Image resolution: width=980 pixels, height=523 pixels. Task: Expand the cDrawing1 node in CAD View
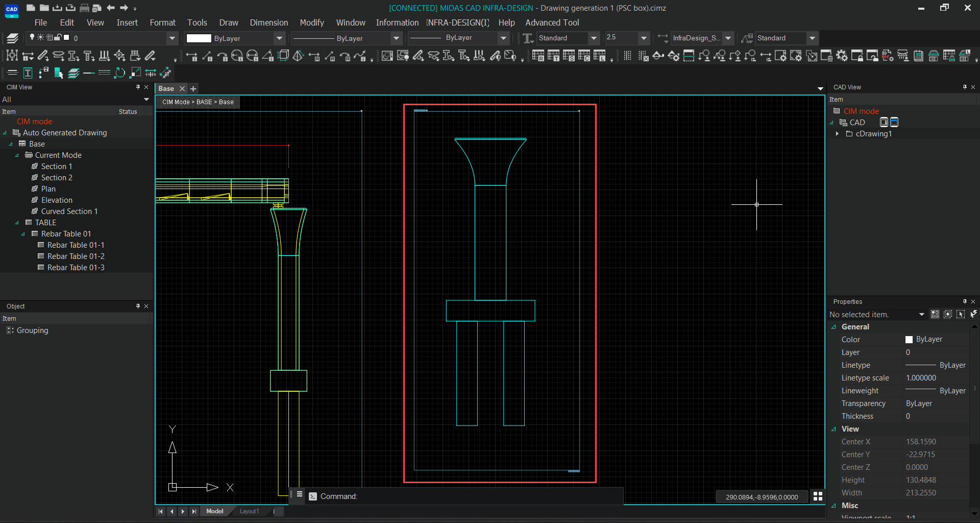pyautogui.click(x=837, y=134)
